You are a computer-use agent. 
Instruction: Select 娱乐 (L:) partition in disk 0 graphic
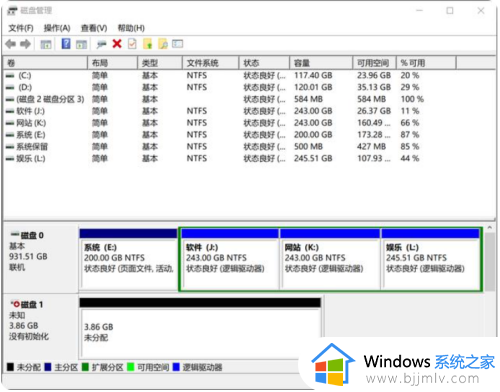tap(431, 259)
